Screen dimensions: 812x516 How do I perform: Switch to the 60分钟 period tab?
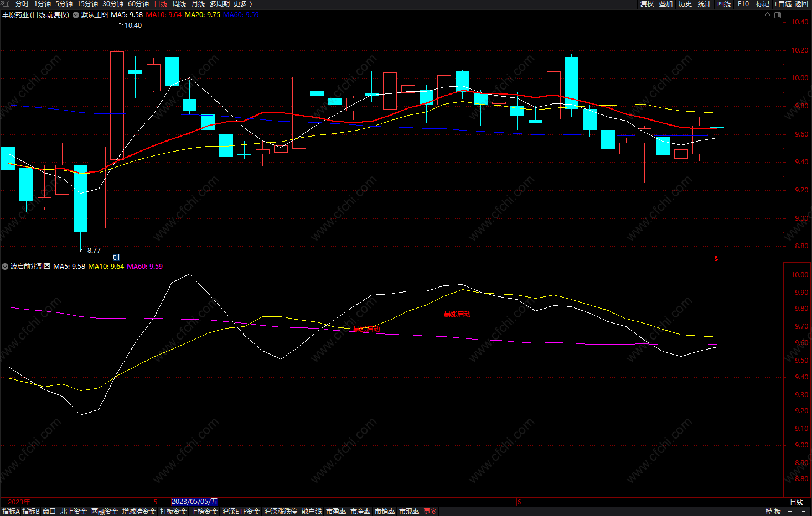pyautogui.click(x=138, y=4)
